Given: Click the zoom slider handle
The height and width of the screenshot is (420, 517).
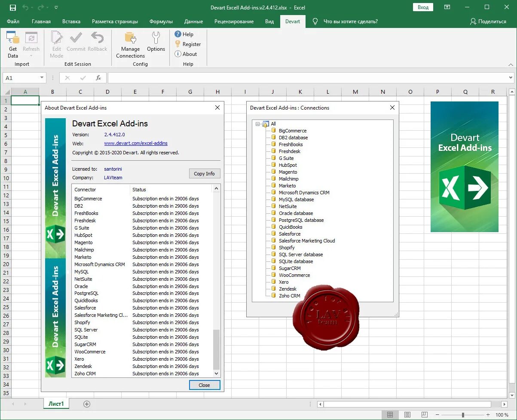Looking at the screenshot, I should (x=463, y=415).
